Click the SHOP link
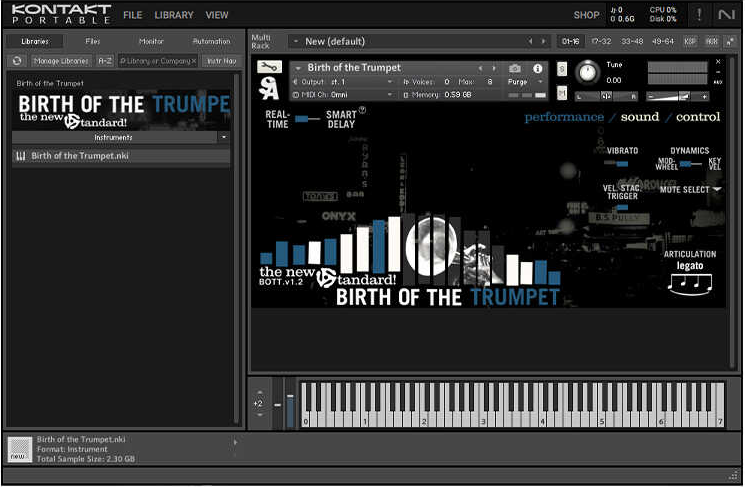Image resolution: width=745 pixels, height=487 pixels. [586, 15]
